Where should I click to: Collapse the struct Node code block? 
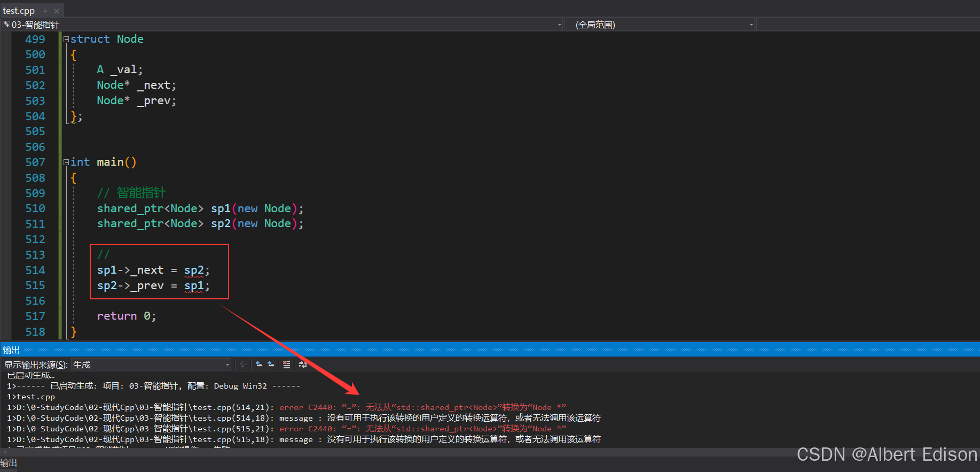66,39
